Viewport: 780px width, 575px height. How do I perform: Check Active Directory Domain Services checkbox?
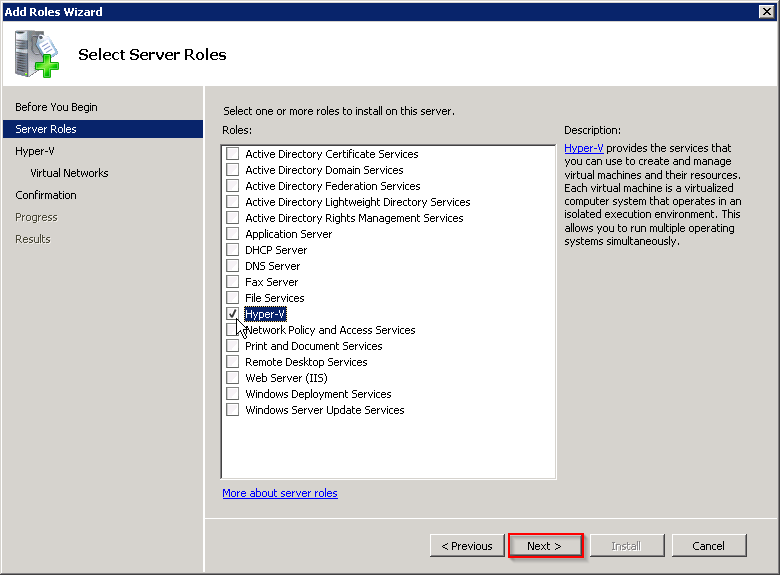232,170
